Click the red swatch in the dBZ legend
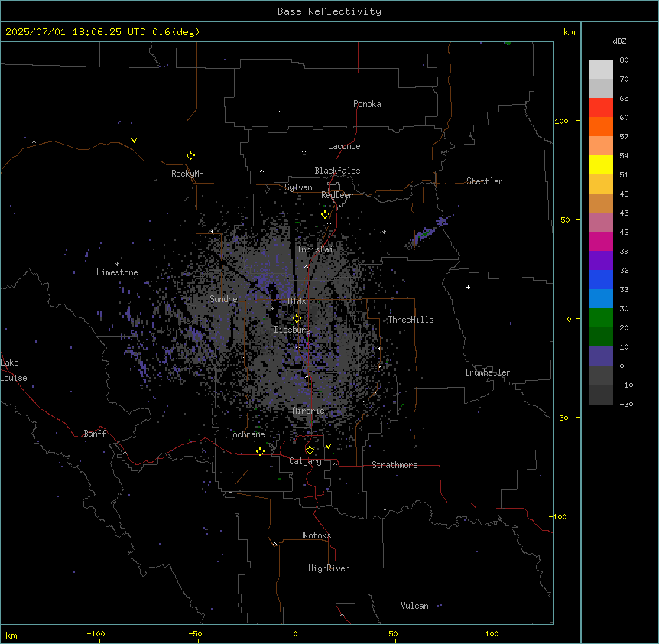This screenshot has height=644, width=659. [x=601, y=108]
